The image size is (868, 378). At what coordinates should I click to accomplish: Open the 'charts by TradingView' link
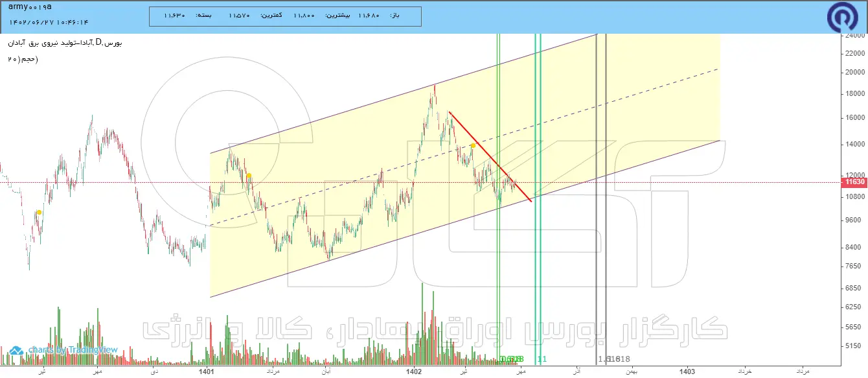point(73,350)
